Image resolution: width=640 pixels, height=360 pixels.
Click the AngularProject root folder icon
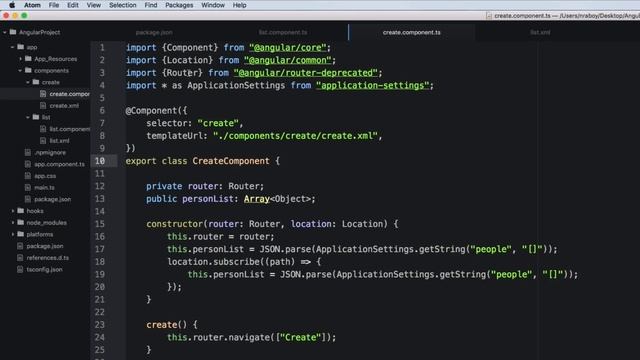coord(13,32)
